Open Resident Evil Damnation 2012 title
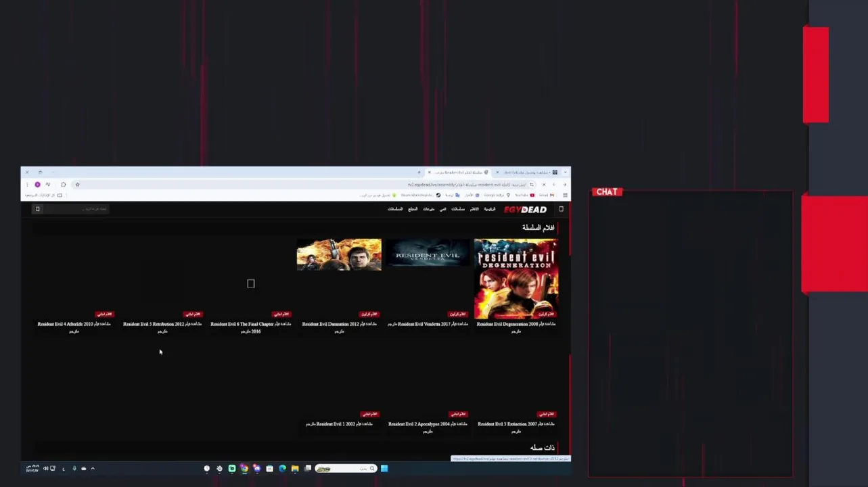The width and height of the screenshot is (868, 487). [339, 327]
